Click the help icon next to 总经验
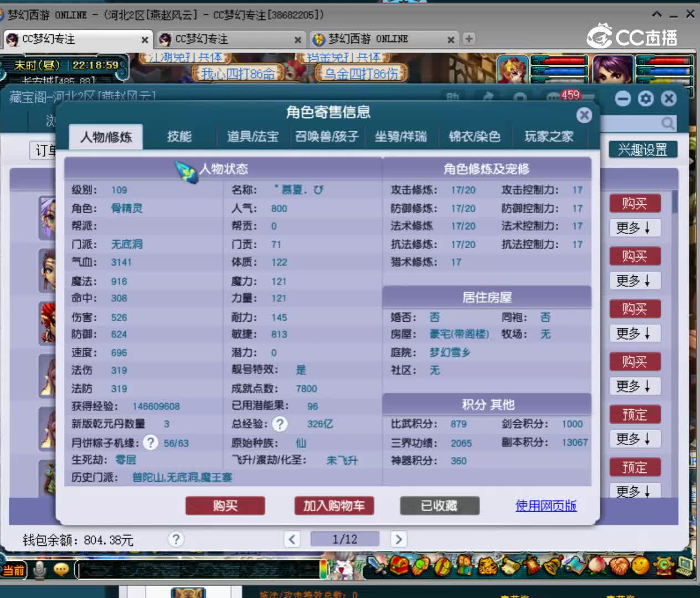 (280, 424)
